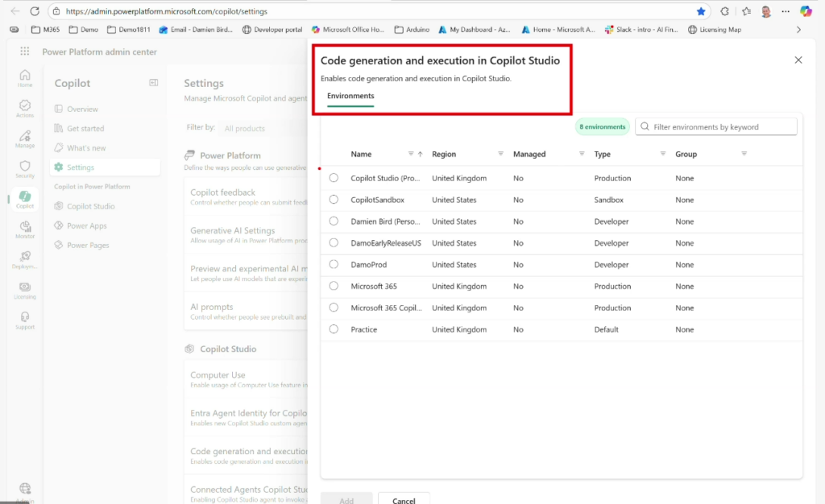Open the Edge Copilot icon
Image resolution: width=825 pixels, height=504 pixels.
(x=806, y=11)
